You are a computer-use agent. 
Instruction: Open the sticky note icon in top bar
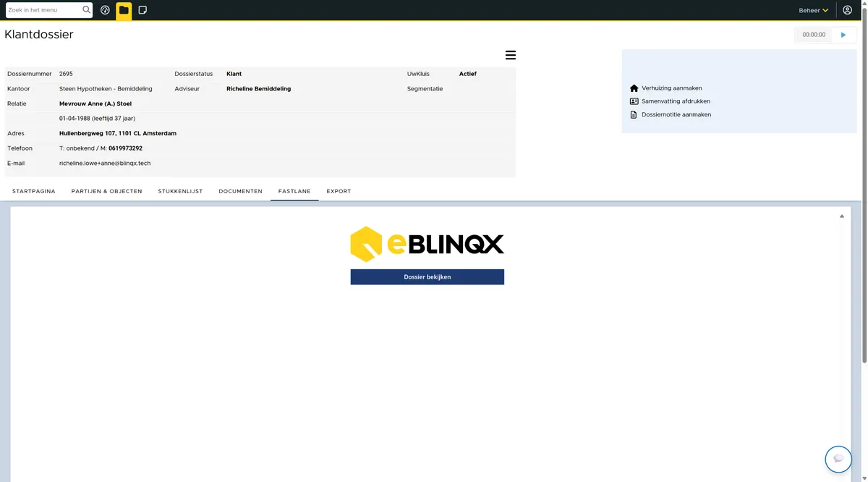pyautogui.click(x=142, y=10)
